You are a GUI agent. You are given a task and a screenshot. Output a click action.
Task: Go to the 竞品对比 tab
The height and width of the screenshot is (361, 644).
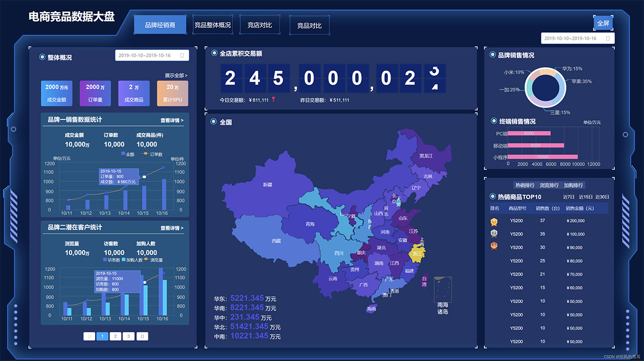(x=309, y=25)
